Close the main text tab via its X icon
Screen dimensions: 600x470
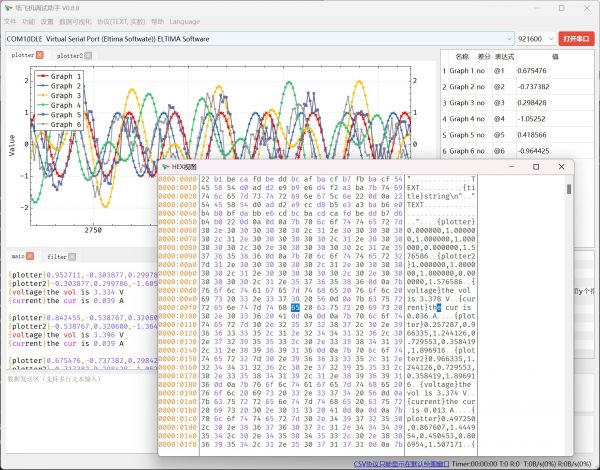30,256
